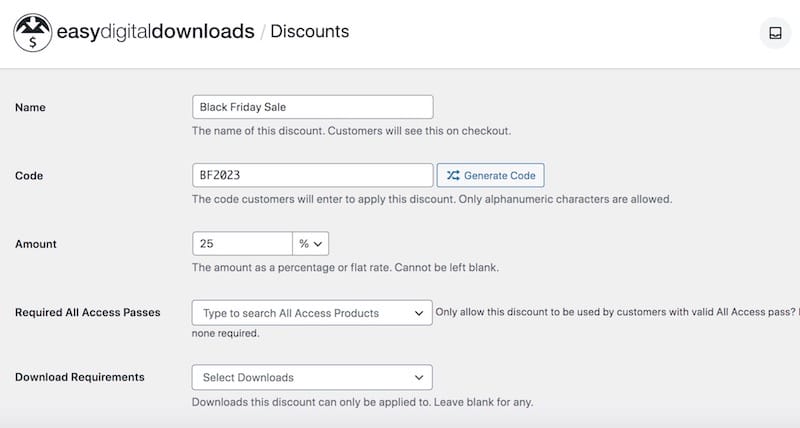Click the Amount field showing 25
The image size is (800, 428).
point(242,243)
